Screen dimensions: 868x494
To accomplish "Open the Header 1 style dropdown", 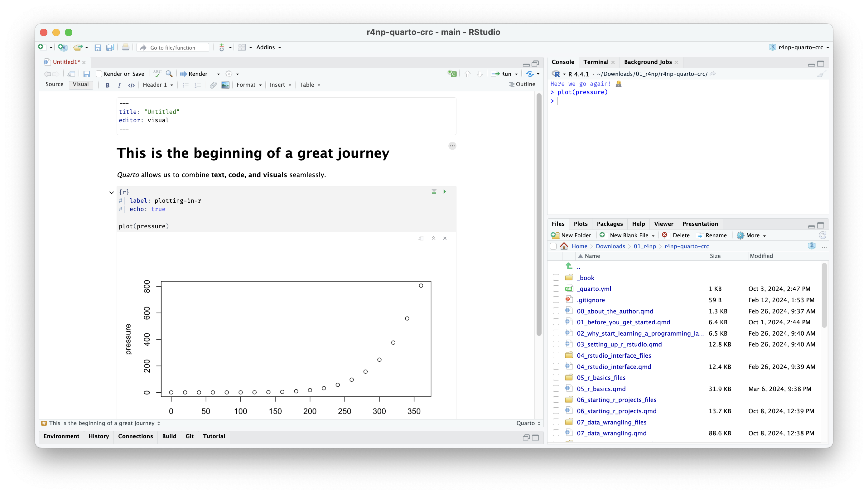I will (x=158, y=85).
